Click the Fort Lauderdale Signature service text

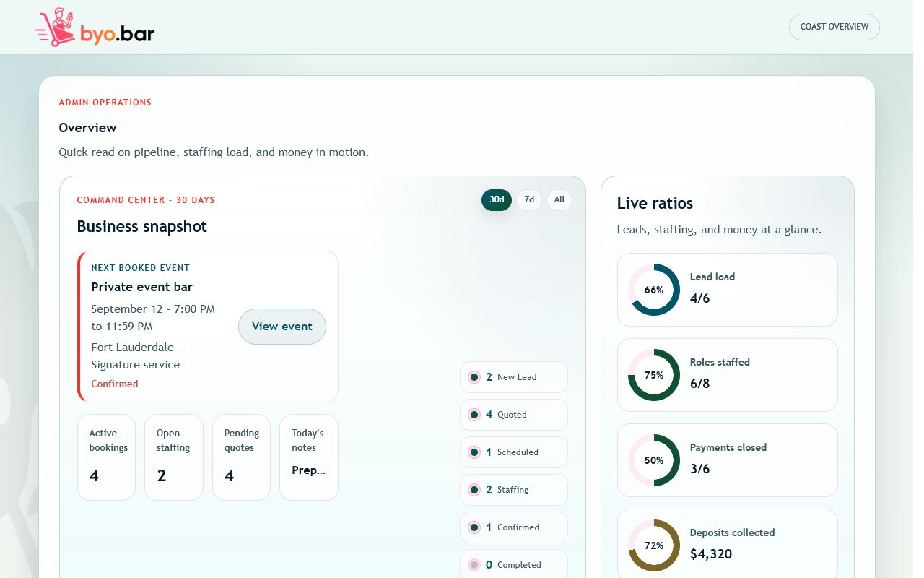(136, 355)
